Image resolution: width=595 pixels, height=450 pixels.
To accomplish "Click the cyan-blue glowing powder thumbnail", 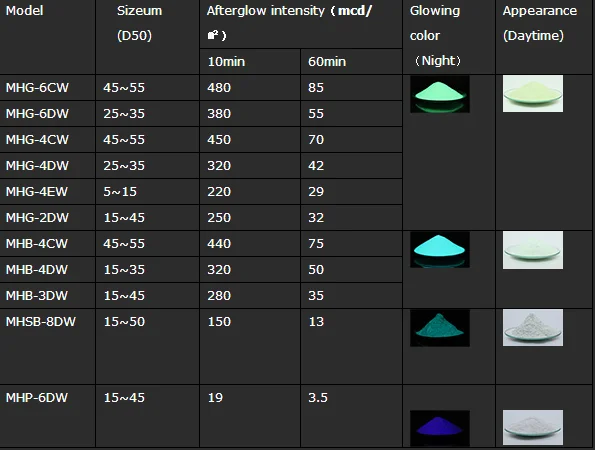I will coord(440,250).
